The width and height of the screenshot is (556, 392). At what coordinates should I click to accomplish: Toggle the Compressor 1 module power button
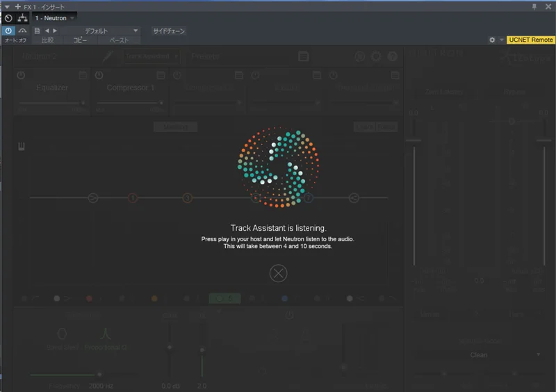(x=99, y=74)
